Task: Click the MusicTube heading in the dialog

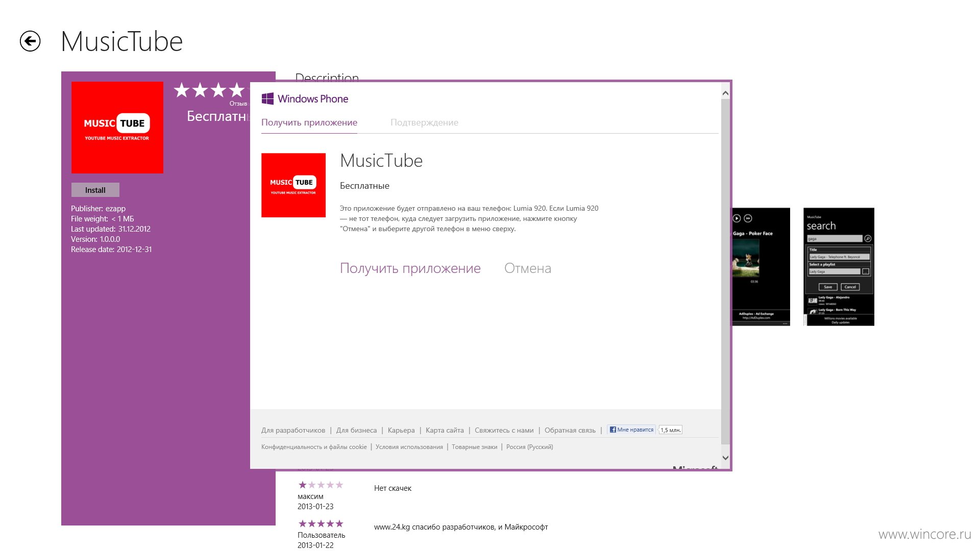Action: tap(381, 161)
